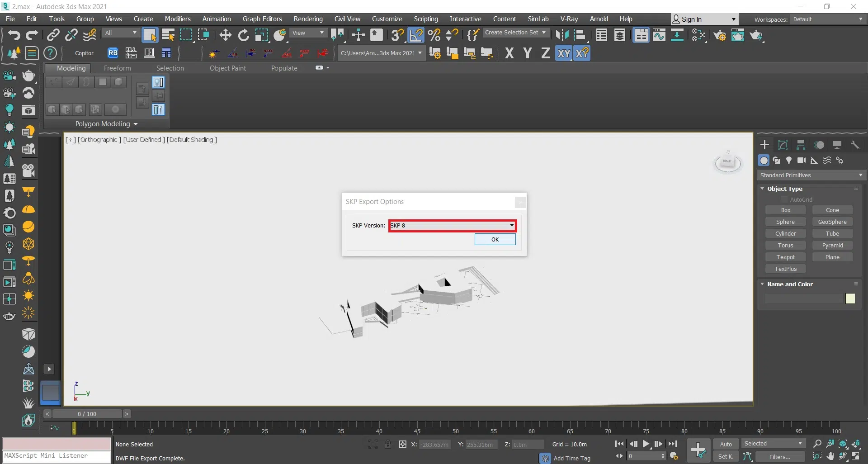Play the animation
Image resolution: width=868 pixels, height=464 pixels.
[646, 444]
